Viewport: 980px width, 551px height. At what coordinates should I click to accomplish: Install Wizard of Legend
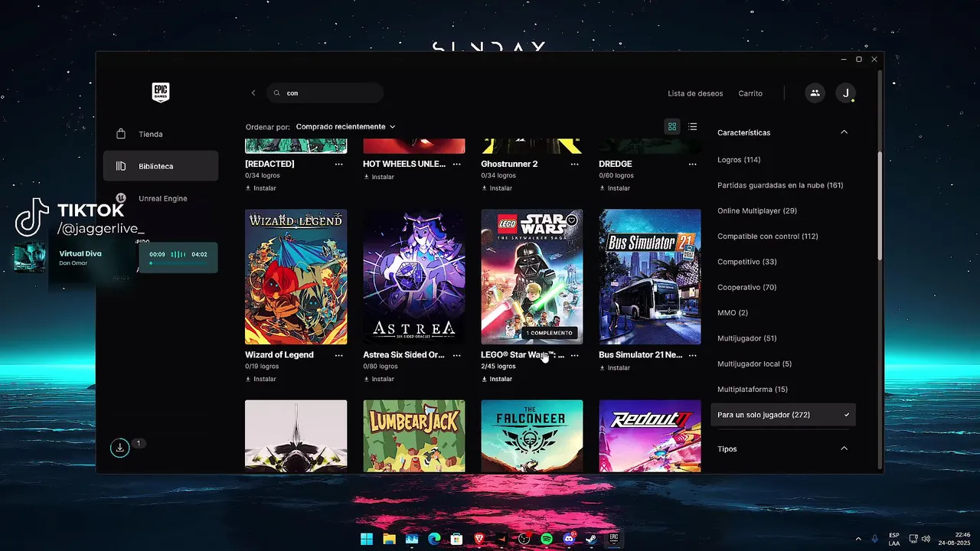coord(261,379)
